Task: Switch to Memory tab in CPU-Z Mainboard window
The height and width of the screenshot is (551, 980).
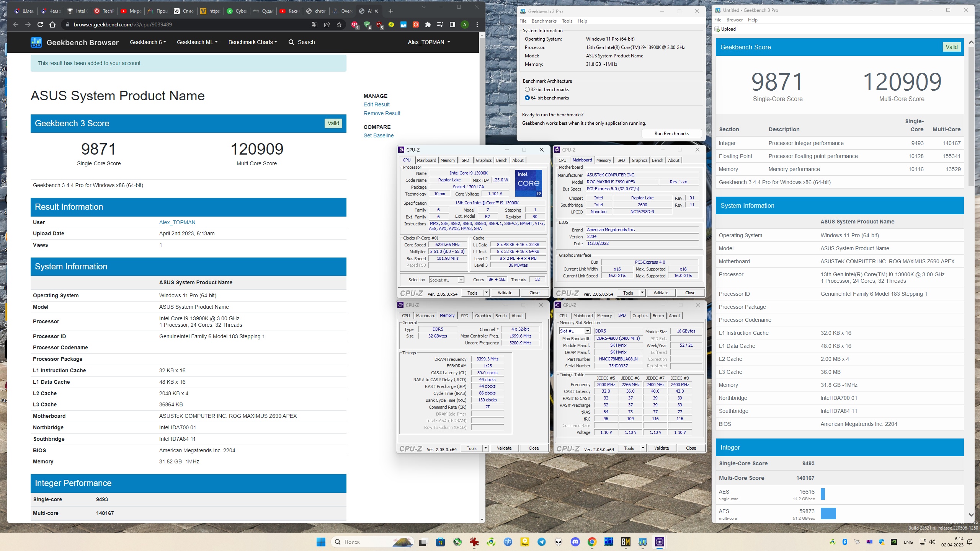Action: coord(603,160)
